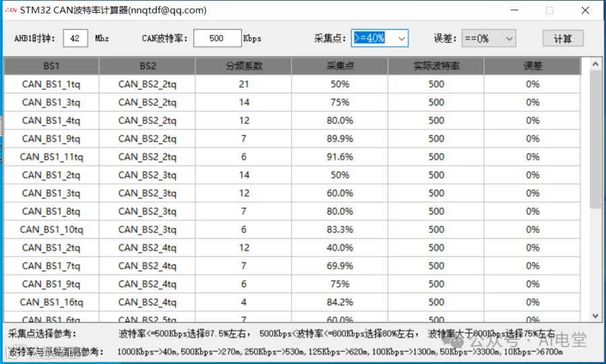Click the BS2 column header
This screenshot has width=606, height=364.
(147, 66)
